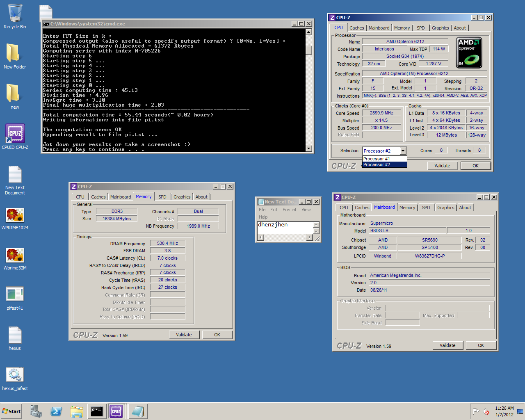This screenshot has width=525, height=420.
Task: Click the network tray icon
Action: [520, 411]
